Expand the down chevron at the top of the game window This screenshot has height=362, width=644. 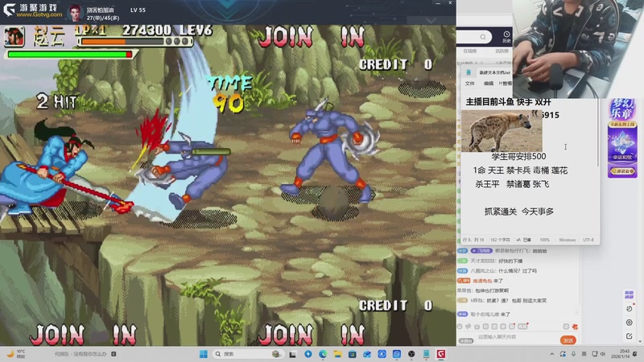click(x=431, y=20)
